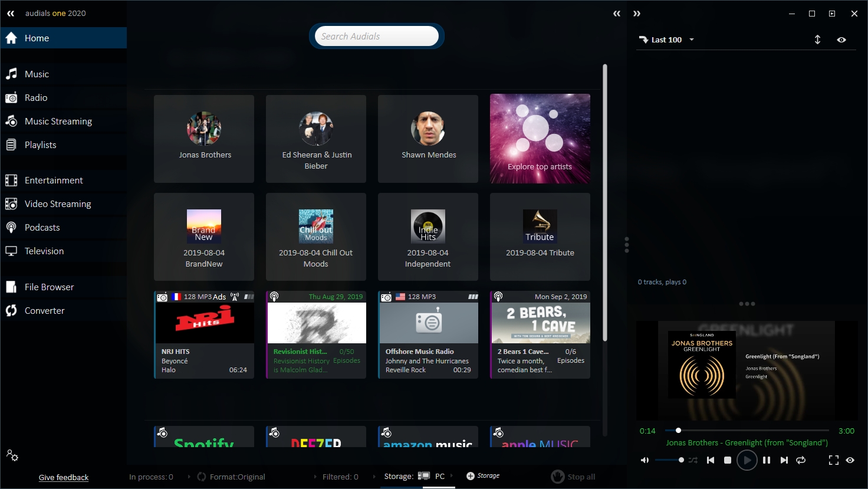
Task: Click the sort order arrows icon
Action: coord(817,40)
